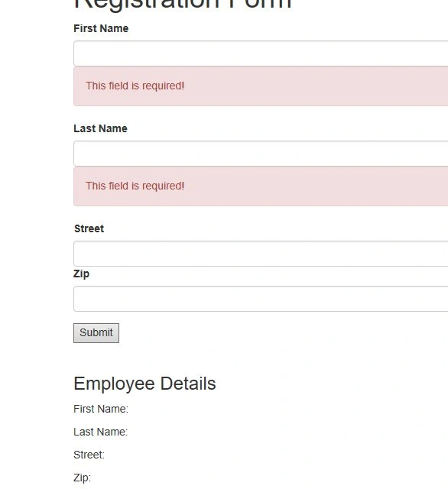
Task: Click the 'Zip:' employee detail line
Action: coord(82,478)
